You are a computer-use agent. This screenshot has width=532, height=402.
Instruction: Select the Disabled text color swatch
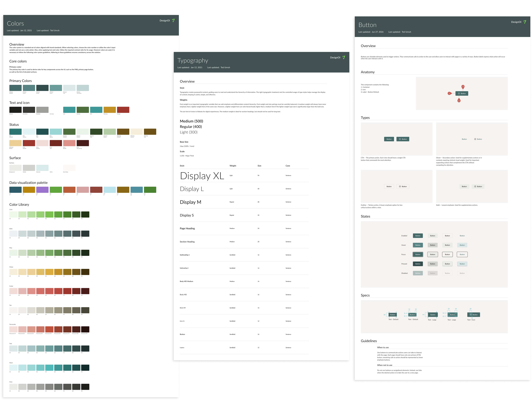coord(42,110)
